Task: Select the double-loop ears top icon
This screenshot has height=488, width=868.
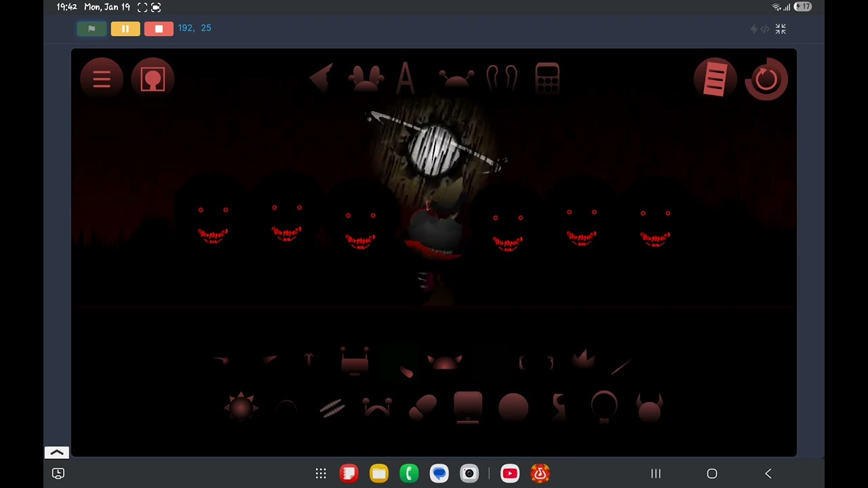Action: tap(502, 78)
